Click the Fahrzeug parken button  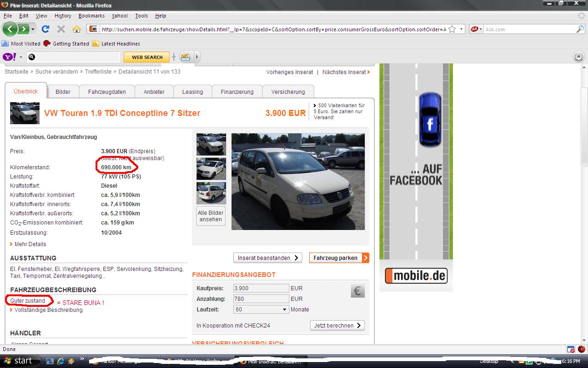tap(339, 258)
